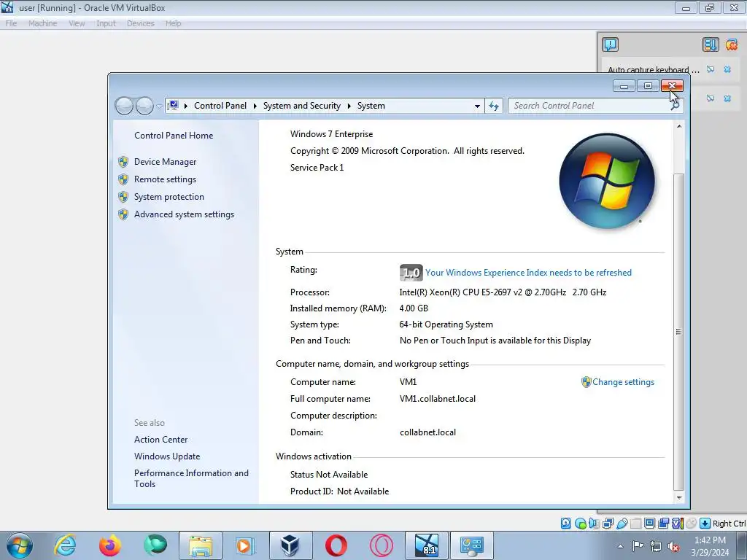Click System and Security in the breadcrumb

point(302,106)
